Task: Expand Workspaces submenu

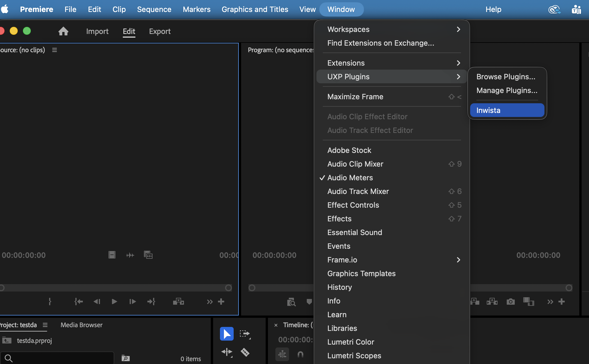Action: point(392,29)
